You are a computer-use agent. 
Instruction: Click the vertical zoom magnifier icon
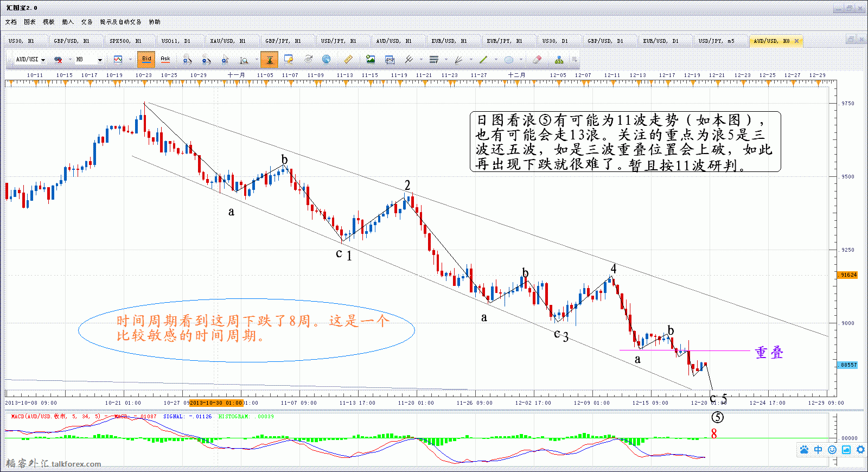coord(244,60)
